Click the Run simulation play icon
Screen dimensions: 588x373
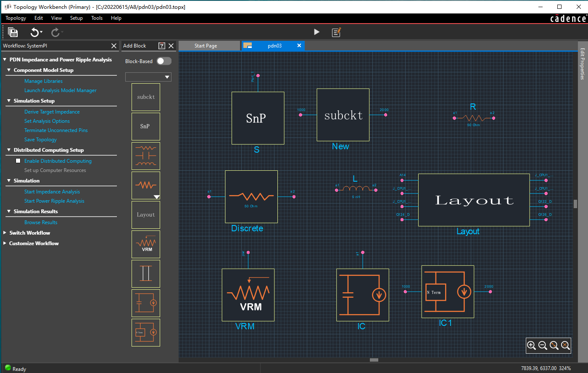316,32
